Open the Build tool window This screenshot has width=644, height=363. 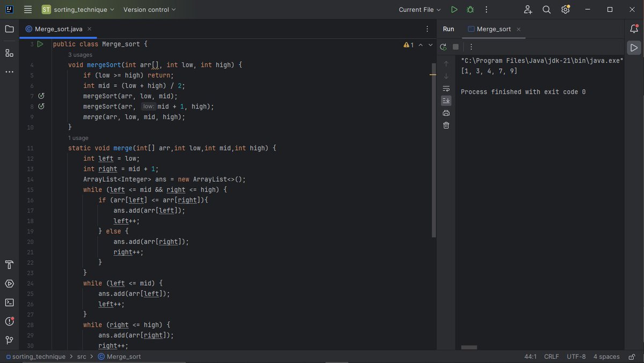tap(9, 264)
